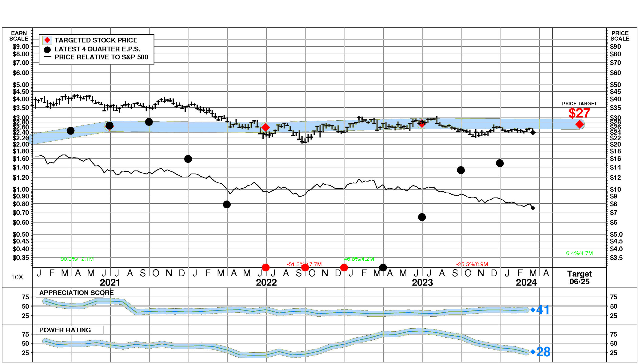Click blue diamond beside power rating 28
638x364 pixels.
click(533, 352)
